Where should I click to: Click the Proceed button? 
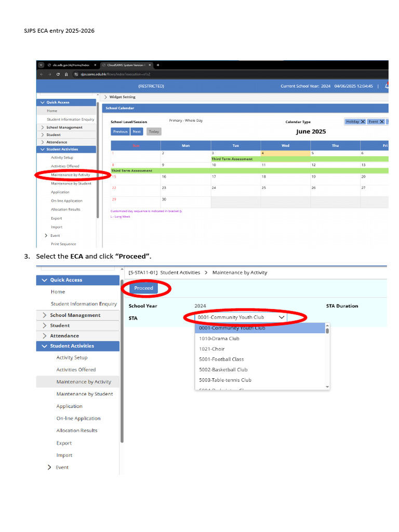click(x=143, y=288)
